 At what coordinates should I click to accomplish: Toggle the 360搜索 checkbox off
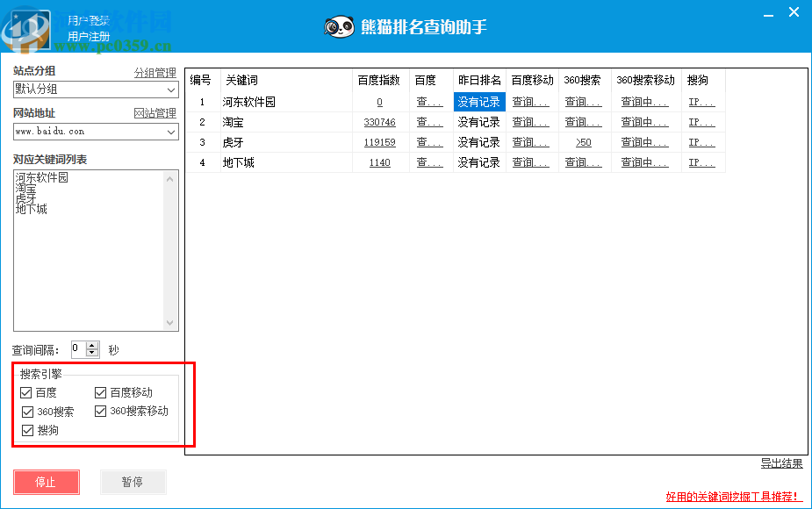click(x=26, y=412)
